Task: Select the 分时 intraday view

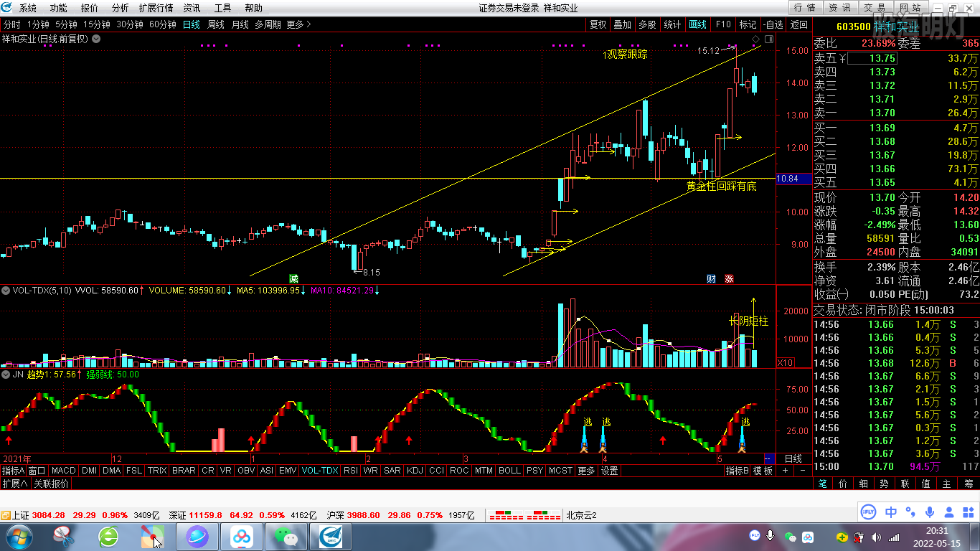Action: pyautogui.click(x=11, y=24)
